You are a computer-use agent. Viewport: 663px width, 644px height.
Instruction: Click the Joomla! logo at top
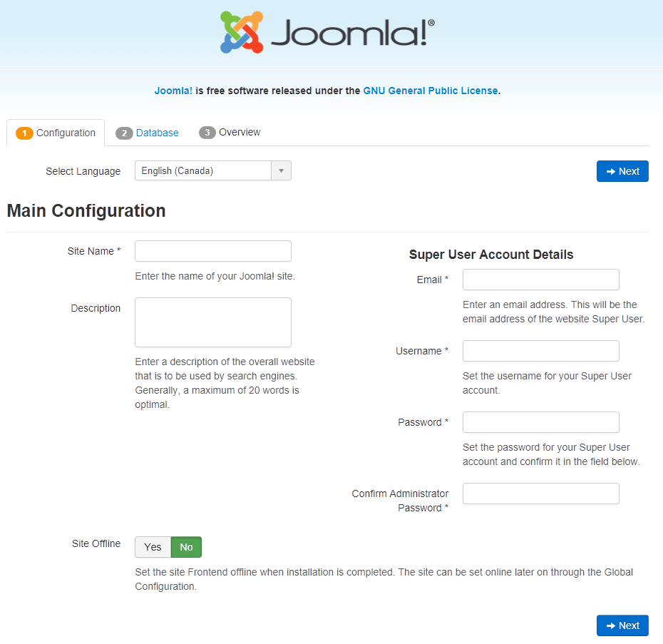click(327, 33)
